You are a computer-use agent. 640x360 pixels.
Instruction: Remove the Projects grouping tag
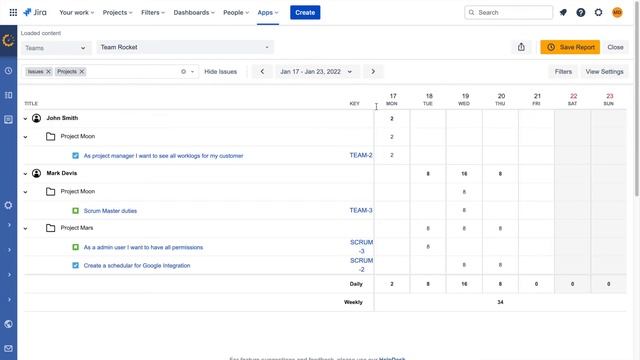82,71
